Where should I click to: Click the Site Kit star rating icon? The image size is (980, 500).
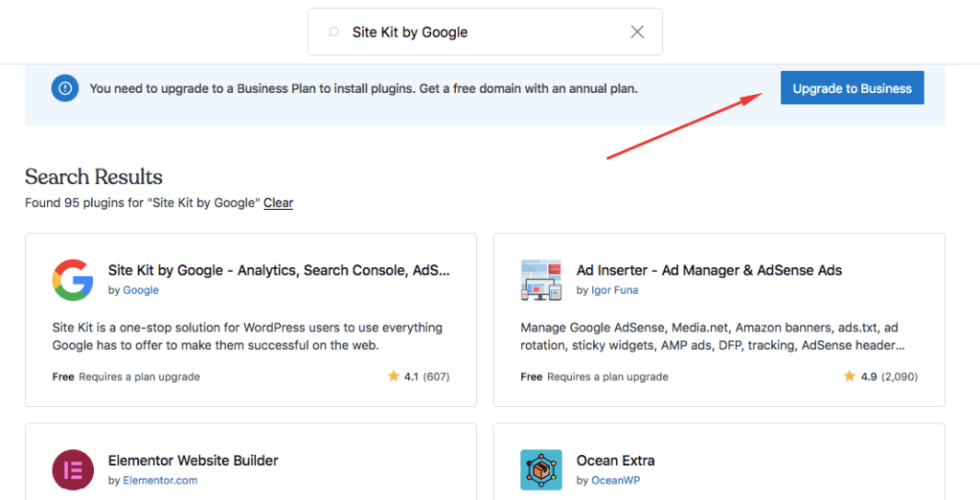394,376
